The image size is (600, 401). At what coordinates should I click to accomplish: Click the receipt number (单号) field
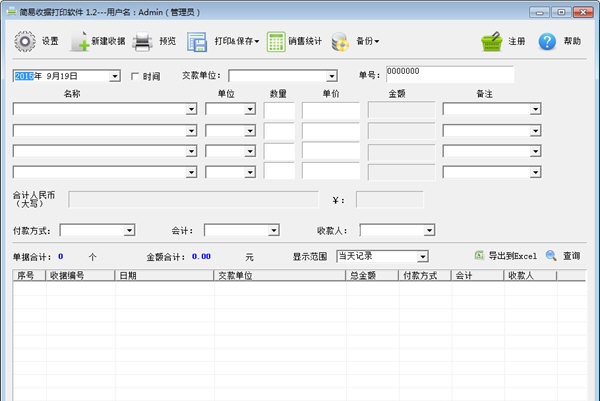tap(448, 75)
